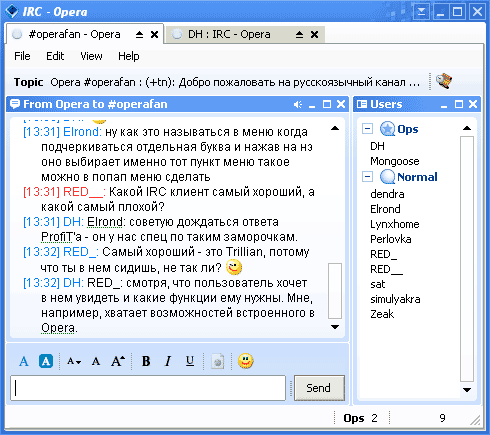This screenshot has width=490, height=435.
Task: Click the topic settings icon beside Topic
Action: 444,81
